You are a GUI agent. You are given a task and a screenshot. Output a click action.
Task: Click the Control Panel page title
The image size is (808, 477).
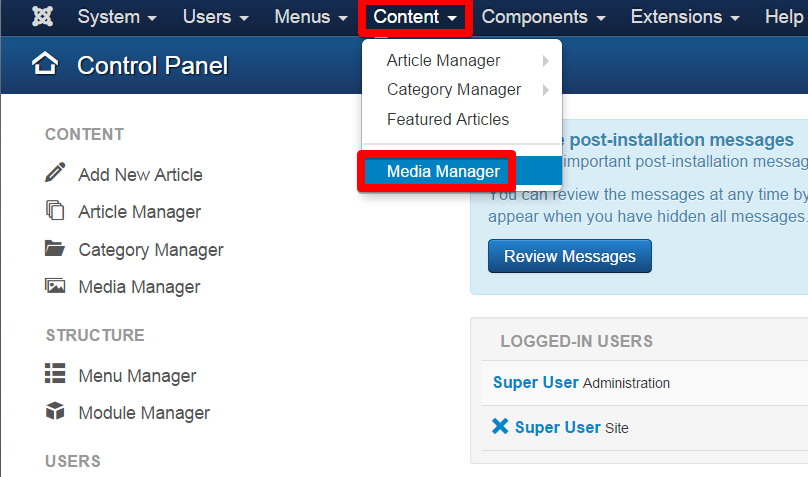152,65
